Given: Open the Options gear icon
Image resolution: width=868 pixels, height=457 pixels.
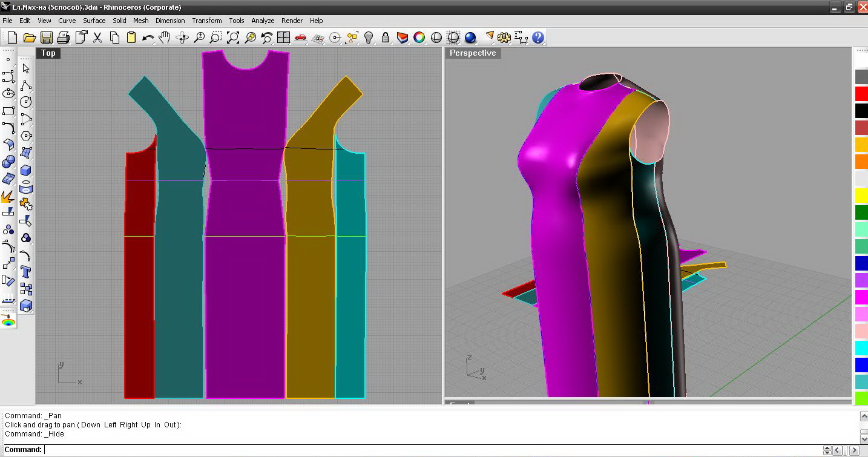Looking at the screenshot, I should pos(504,38).
